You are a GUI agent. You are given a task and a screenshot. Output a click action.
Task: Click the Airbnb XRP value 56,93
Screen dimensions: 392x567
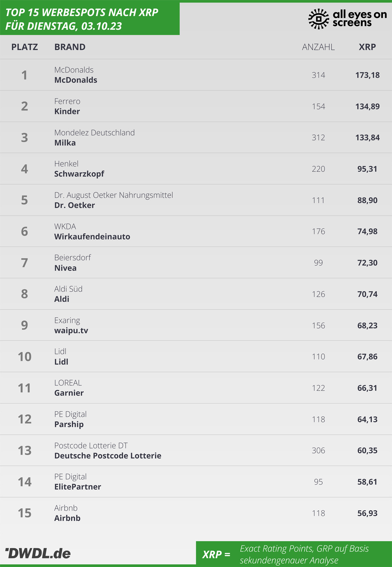[367, 513]
